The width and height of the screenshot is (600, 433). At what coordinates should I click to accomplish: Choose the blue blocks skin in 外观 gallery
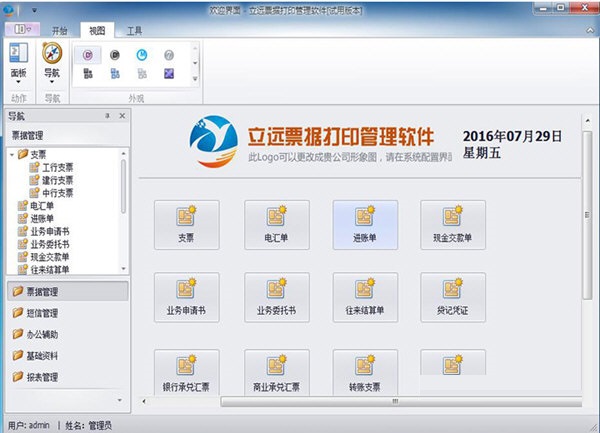(115, 73)
